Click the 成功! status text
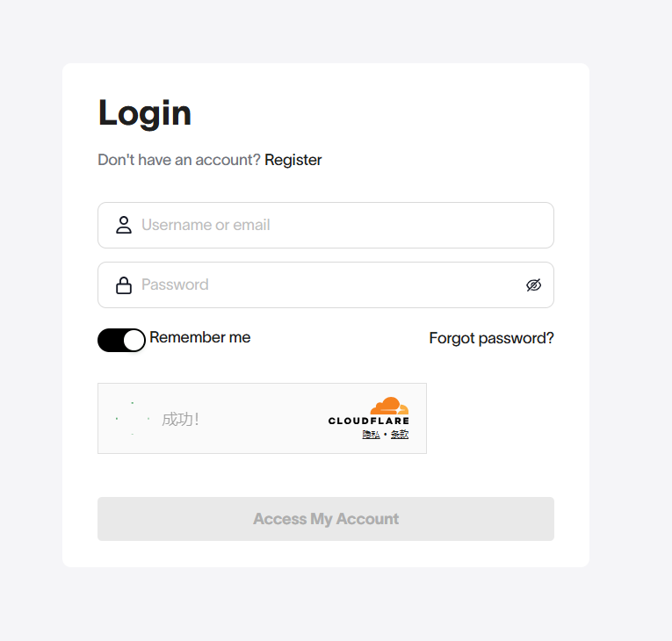Viewport: 672px width, 641px height. pyautogui.click(x=180, y=420)
